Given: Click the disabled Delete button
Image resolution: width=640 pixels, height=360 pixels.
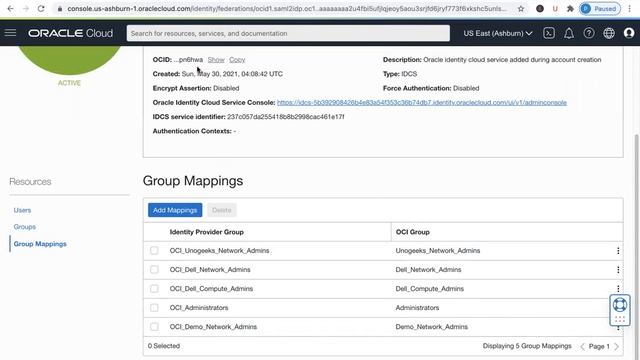Looking at the screenshot, I should [x=222, y=210].
